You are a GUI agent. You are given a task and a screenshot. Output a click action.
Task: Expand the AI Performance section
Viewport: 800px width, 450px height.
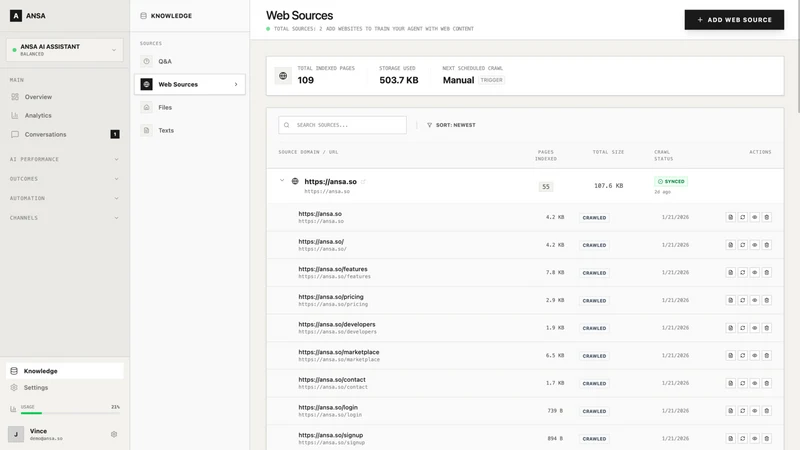(65, 159)
